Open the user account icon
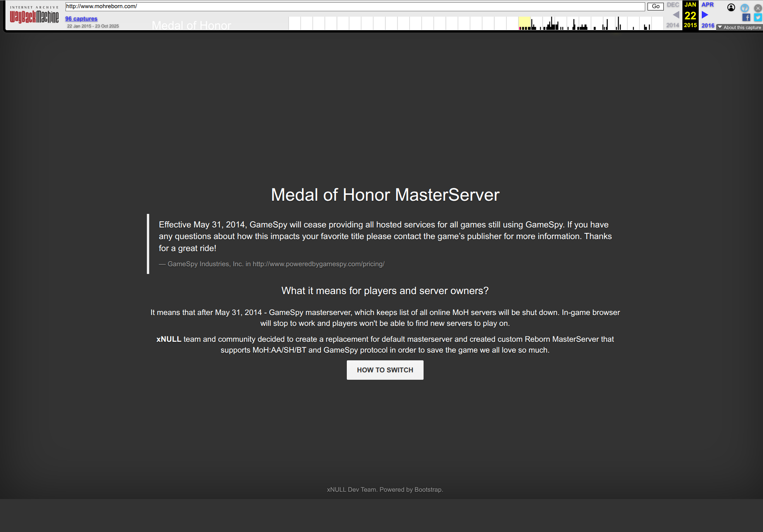Image resolution: width=763 pixels, height=532 pixels. click(731, 7)
